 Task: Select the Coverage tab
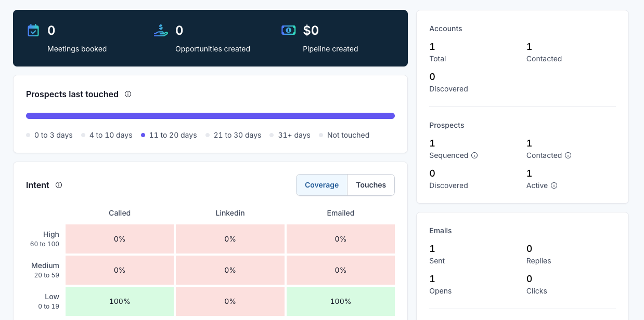pos(321,185)
